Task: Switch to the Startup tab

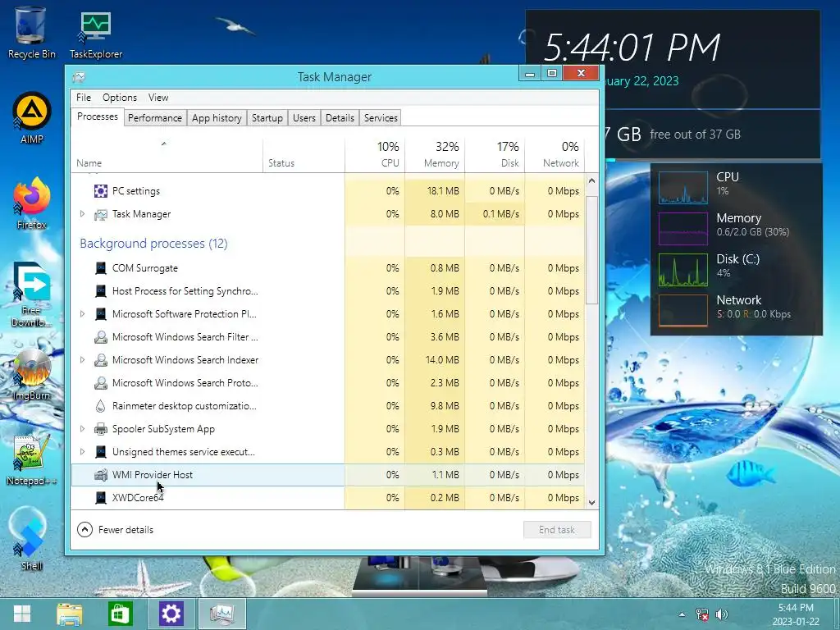Action: tap(267, 118)
